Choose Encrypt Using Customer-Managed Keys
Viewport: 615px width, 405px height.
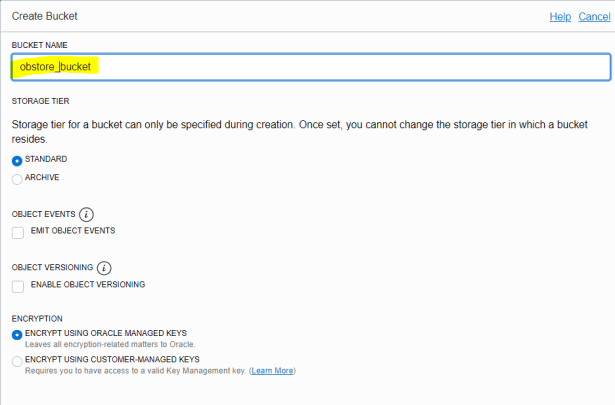pyautogui.click(x=17, y=361)
